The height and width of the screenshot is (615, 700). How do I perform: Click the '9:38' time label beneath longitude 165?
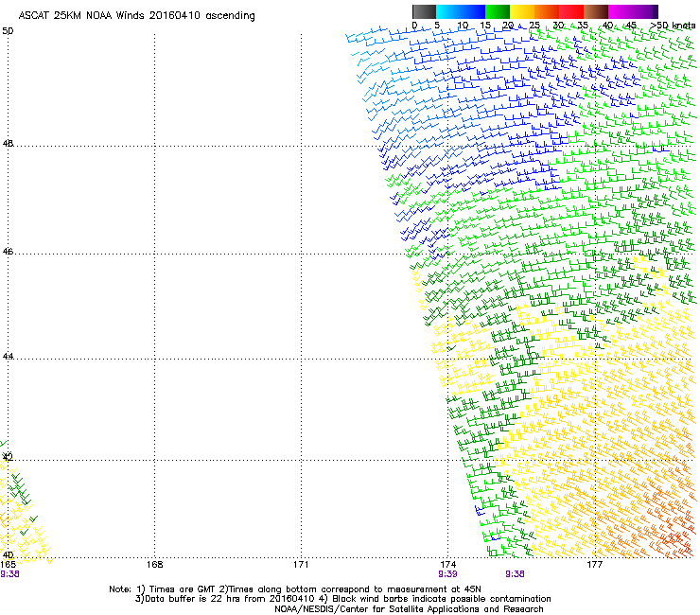point(9,574)
